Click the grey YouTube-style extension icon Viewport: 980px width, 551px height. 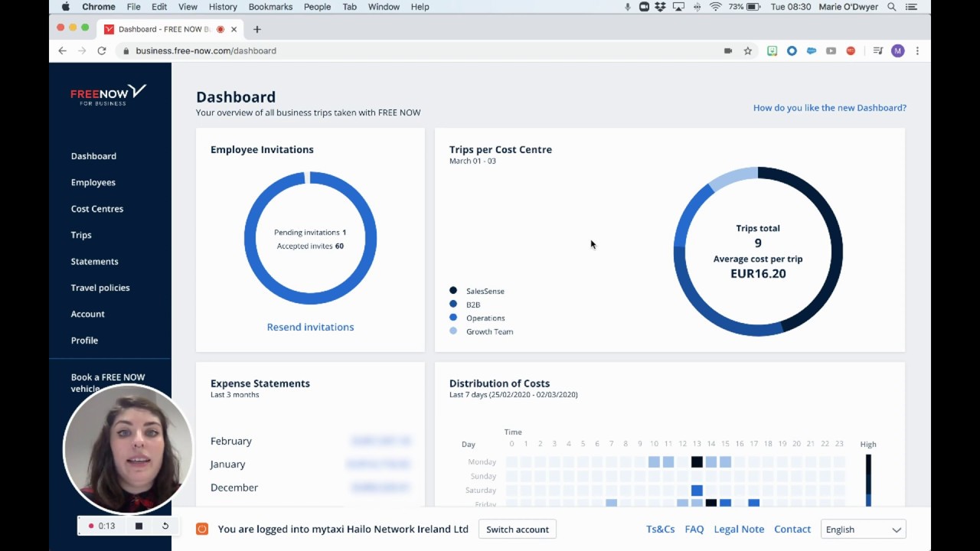[x=831, y=51]
